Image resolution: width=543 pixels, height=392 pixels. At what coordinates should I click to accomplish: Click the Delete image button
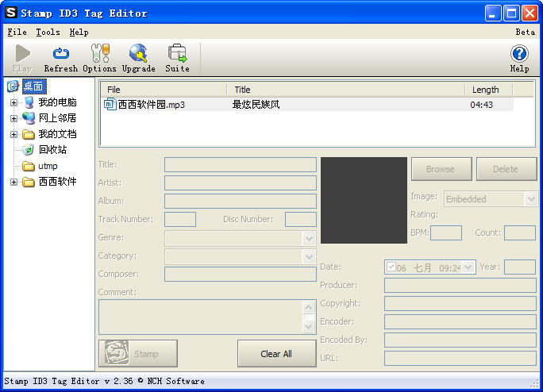coord(506,169)
